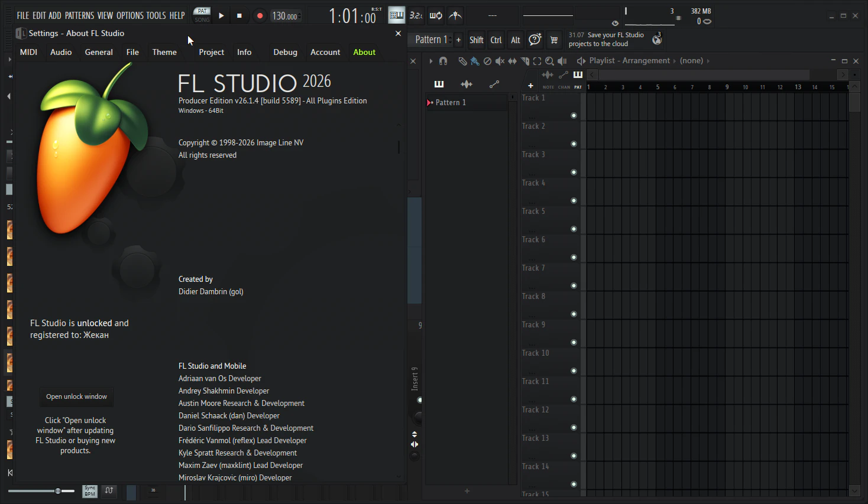Toggle loop recording icon
The height and width of the screenshot is (504, 868).
click(436, 15)
